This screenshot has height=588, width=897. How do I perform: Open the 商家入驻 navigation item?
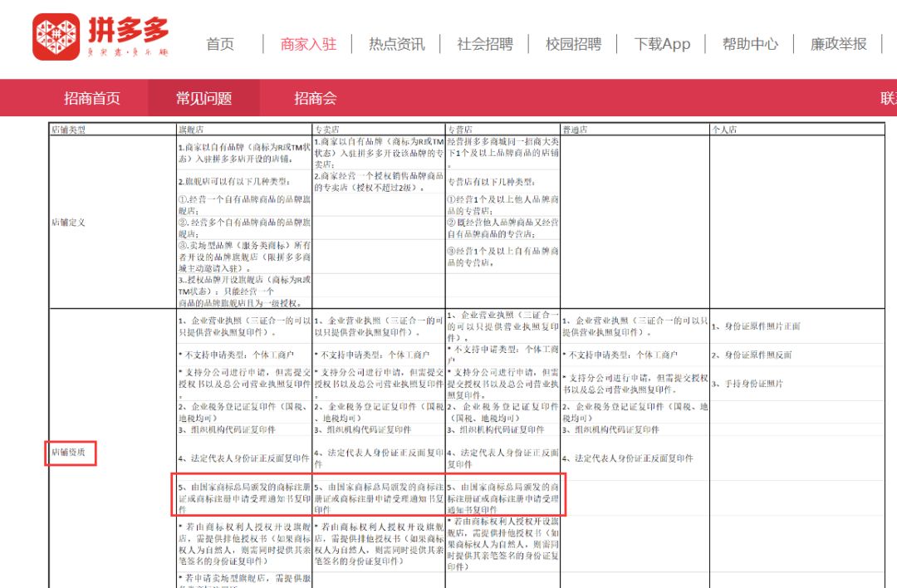308,44
